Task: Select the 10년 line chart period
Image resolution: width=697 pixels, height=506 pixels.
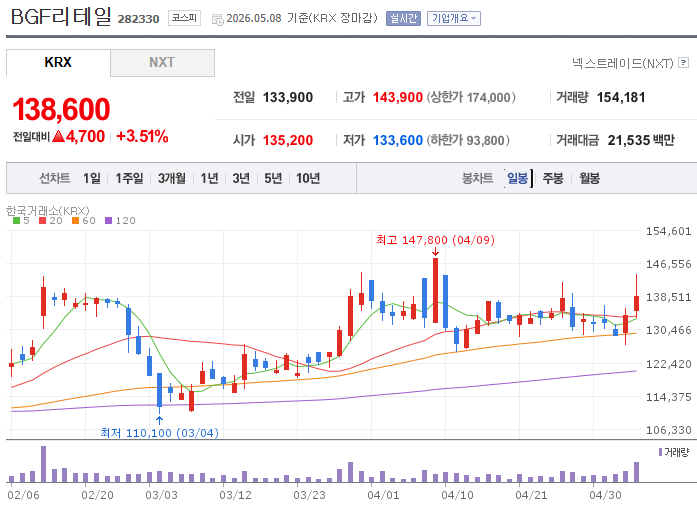Action: (x=308, y=178)
